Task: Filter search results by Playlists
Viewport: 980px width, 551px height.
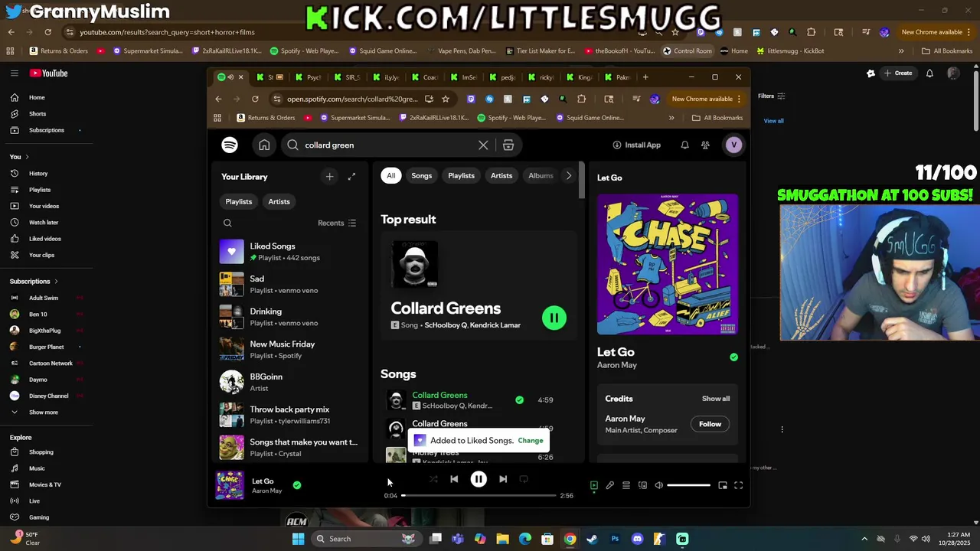Action: (461, 175)
